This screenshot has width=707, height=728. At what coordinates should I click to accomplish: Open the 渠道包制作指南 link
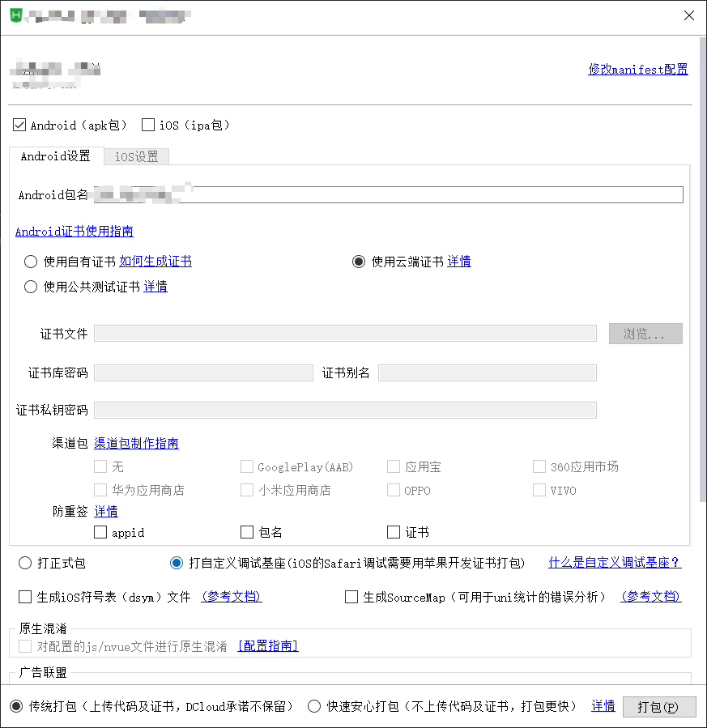click(136, 443)
